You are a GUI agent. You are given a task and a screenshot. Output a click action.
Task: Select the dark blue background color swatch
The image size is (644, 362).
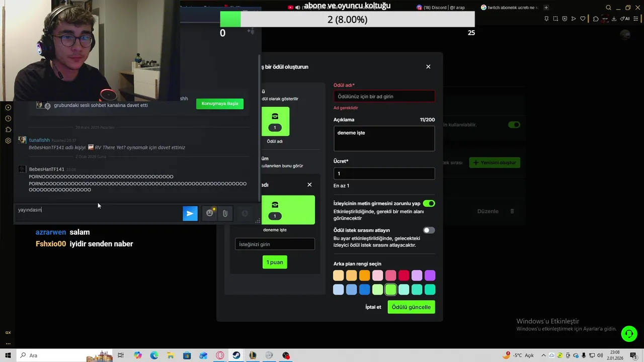point(365,290)
